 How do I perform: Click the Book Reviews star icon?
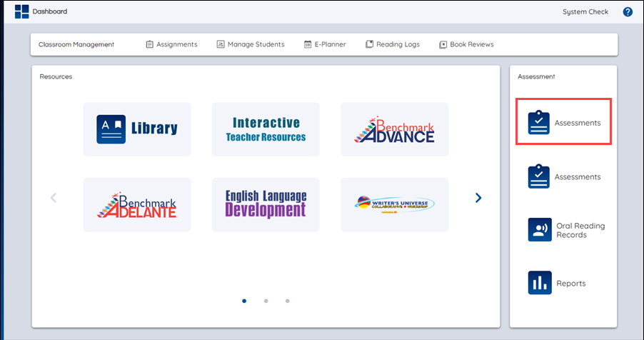pyautogui.click(x=443, y=44)
